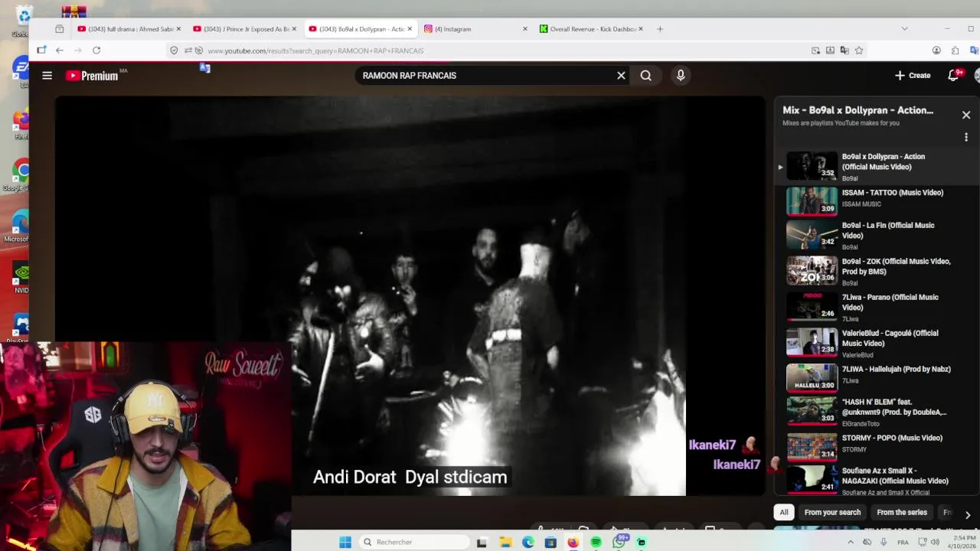Close the Bo9al x Dollypran tab

pyautogui.click(x=410, y=29)
